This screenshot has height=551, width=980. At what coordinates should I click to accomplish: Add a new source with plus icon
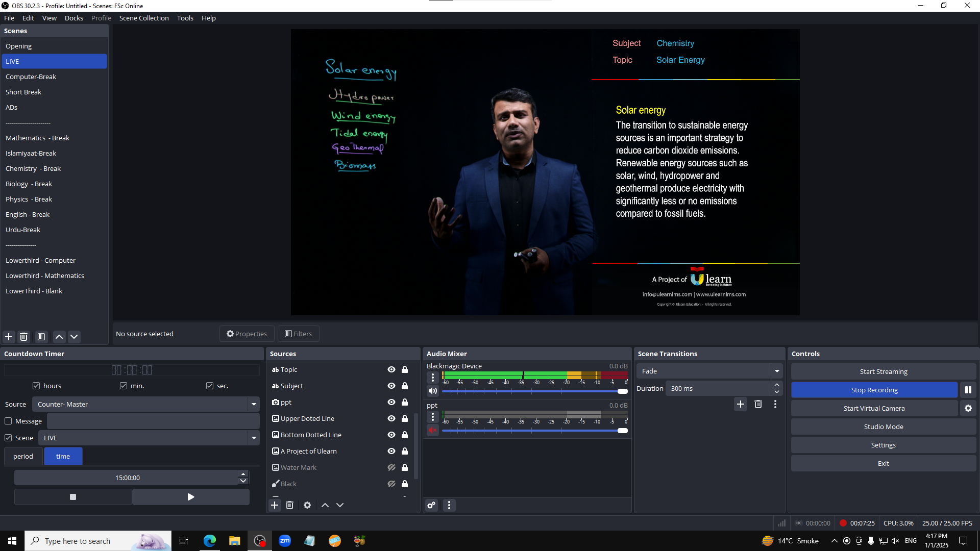click(x=275, y=505)
